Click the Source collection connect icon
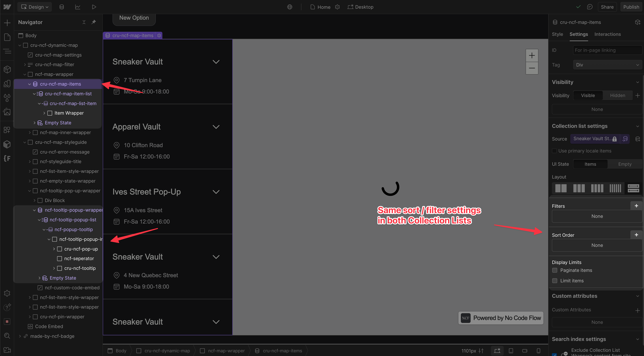Viewport: 644px width, 356px height. 625,139
